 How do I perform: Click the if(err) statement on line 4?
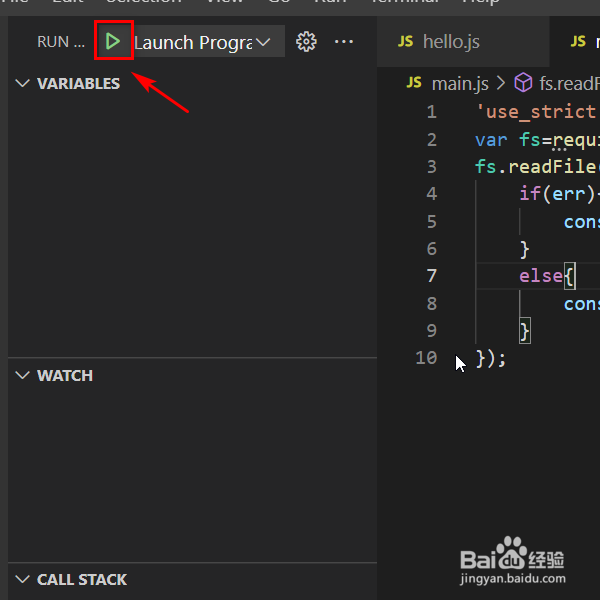point(558,194)
